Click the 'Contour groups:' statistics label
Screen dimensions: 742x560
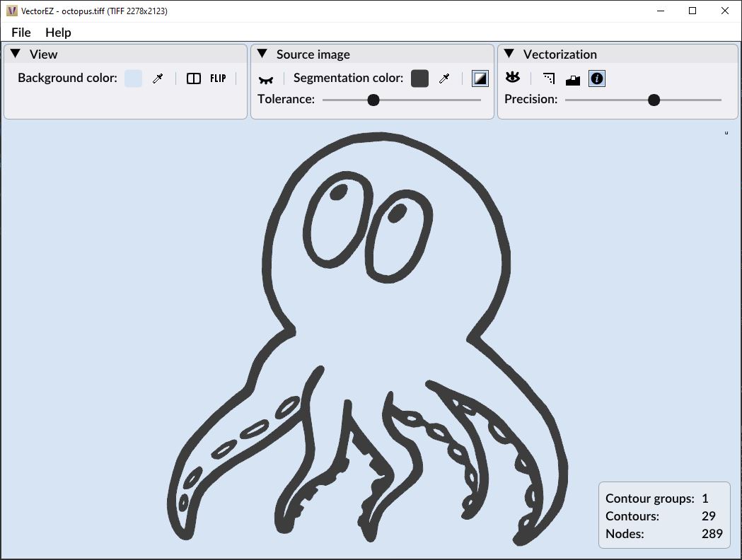point(650,498)
